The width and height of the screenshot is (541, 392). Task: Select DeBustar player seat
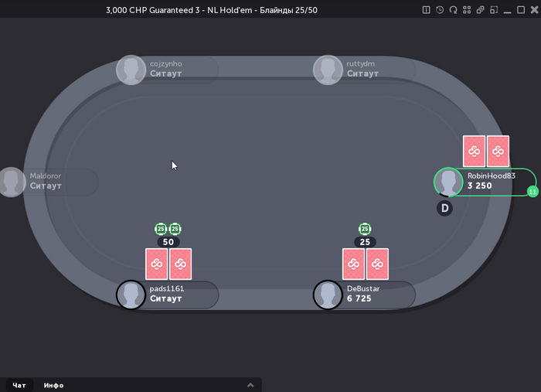(x=364, y=295)
